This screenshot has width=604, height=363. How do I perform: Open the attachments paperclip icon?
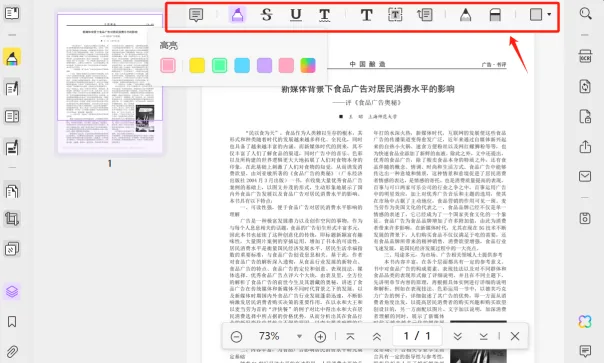coord(12,351)
